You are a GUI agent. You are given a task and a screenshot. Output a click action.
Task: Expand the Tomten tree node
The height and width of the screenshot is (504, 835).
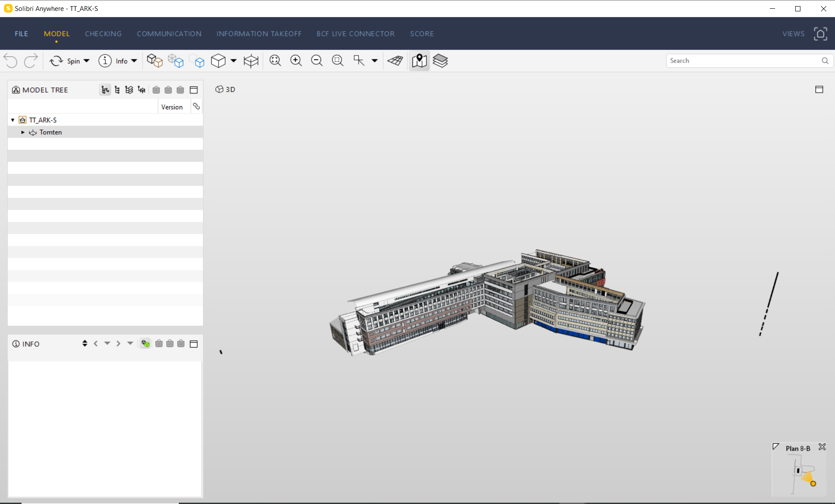[23, 132]
